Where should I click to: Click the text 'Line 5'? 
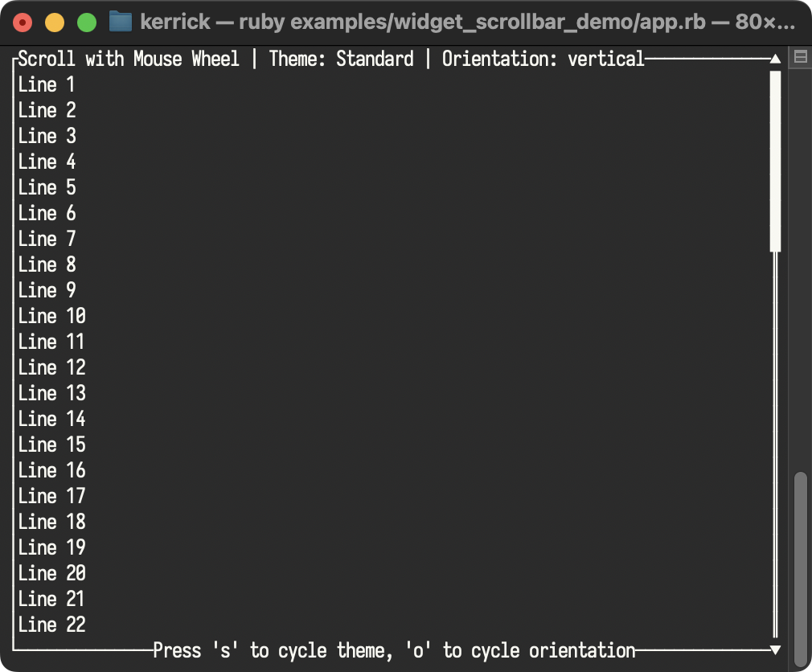coord(47,187)
